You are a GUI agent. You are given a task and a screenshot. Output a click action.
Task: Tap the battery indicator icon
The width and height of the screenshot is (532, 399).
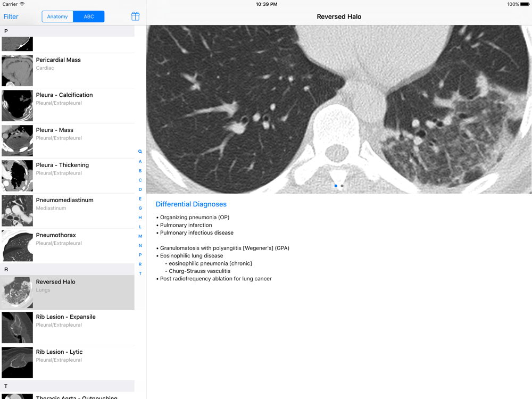pos(525,4)
